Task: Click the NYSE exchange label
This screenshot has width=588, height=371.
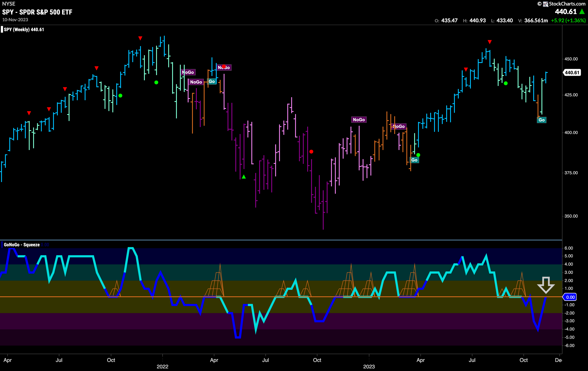Action: click(x=8, y=4)
